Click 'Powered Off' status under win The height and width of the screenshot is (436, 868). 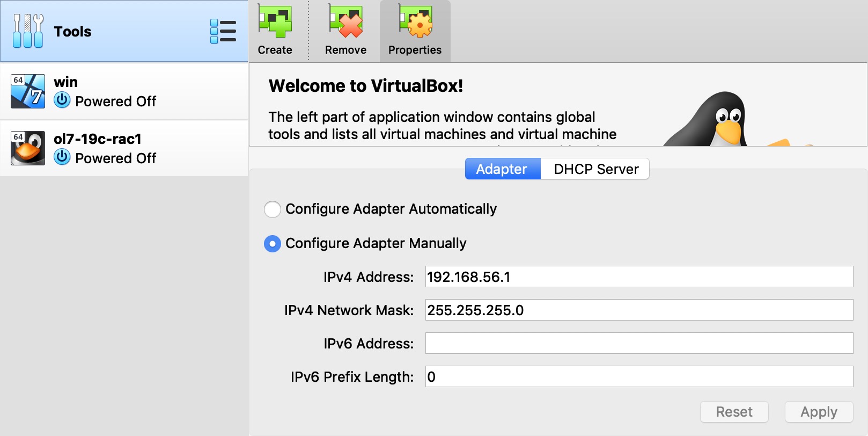[x=116, y=101]
